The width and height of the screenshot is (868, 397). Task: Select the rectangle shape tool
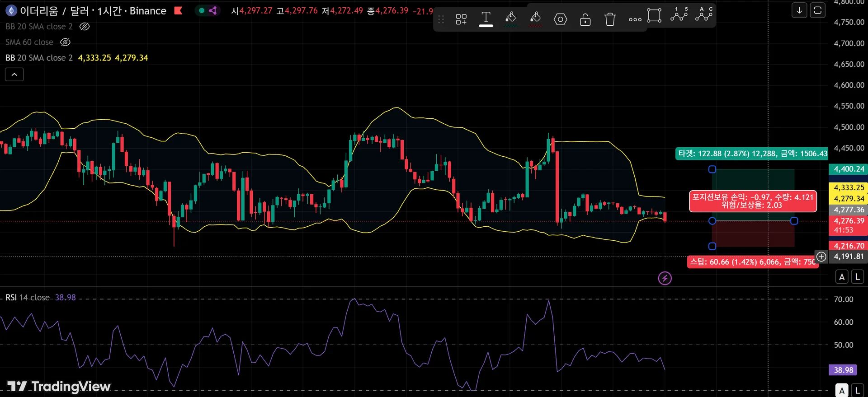point(654,15)
